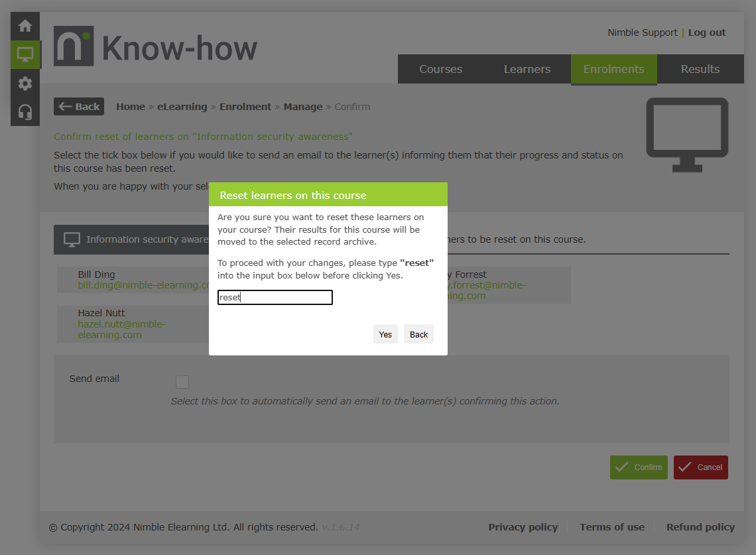This screenshot has width=756, height=555.
Task: Click Bill Ding's email address
Action: point(143,285)
